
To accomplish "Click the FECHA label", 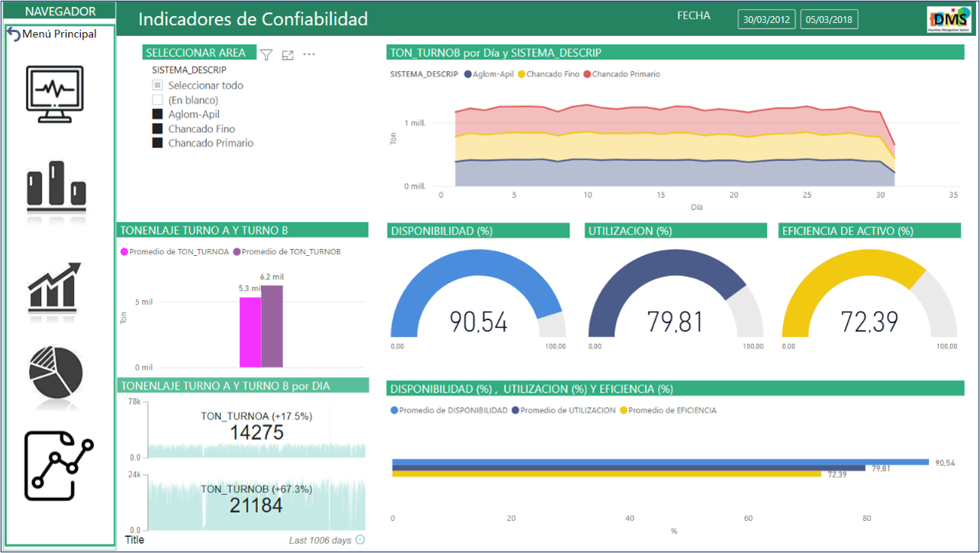I will (x=694, y=15).
